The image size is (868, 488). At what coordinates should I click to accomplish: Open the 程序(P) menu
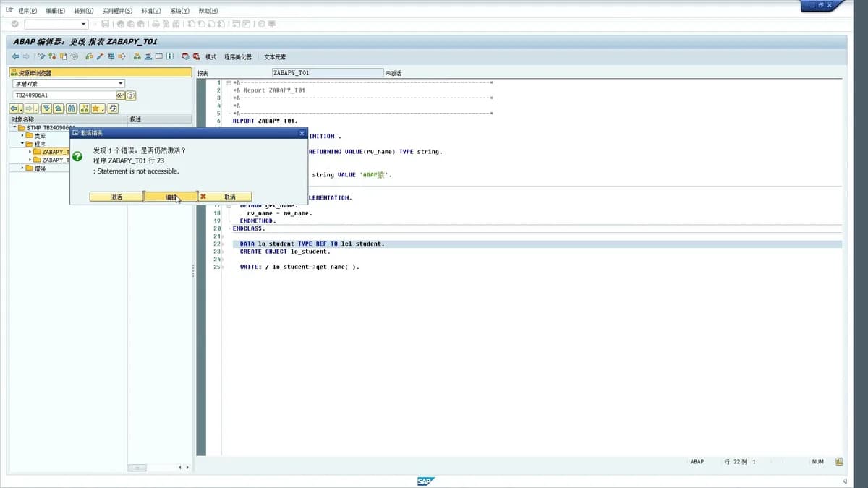[x=27, y=11]
